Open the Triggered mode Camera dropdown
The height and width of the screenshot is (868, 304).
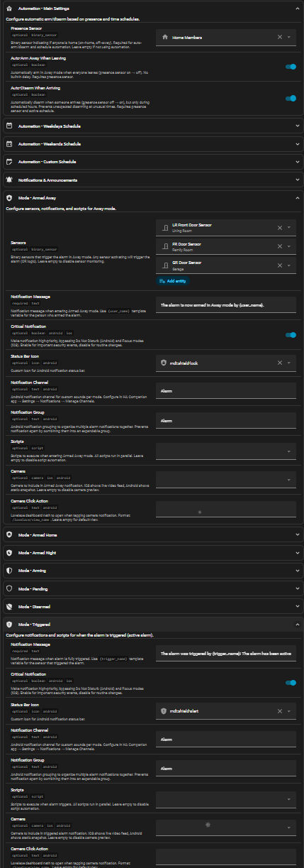coord(226,827)
